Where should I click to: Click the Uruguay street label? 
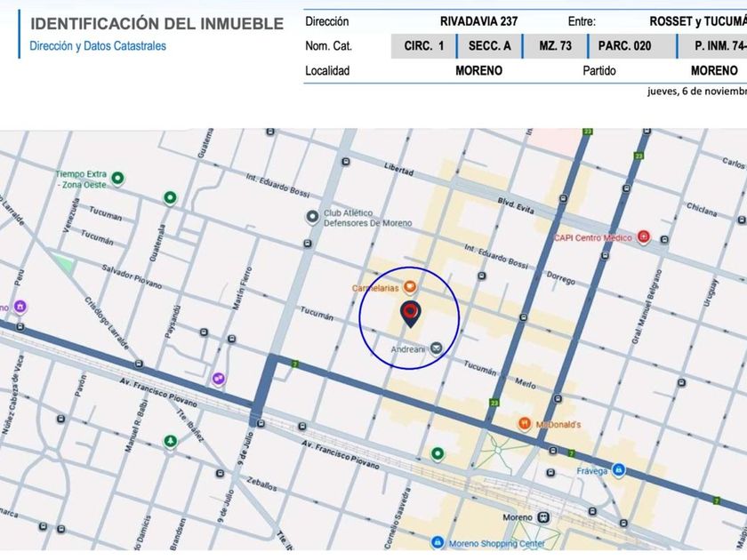712,294
